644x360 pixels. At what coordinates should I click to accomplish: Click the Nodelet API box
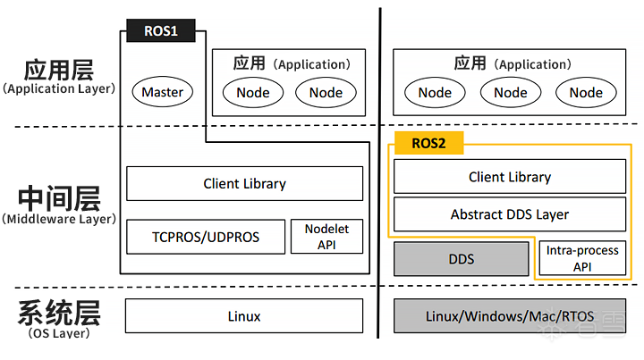pos(326,237)
